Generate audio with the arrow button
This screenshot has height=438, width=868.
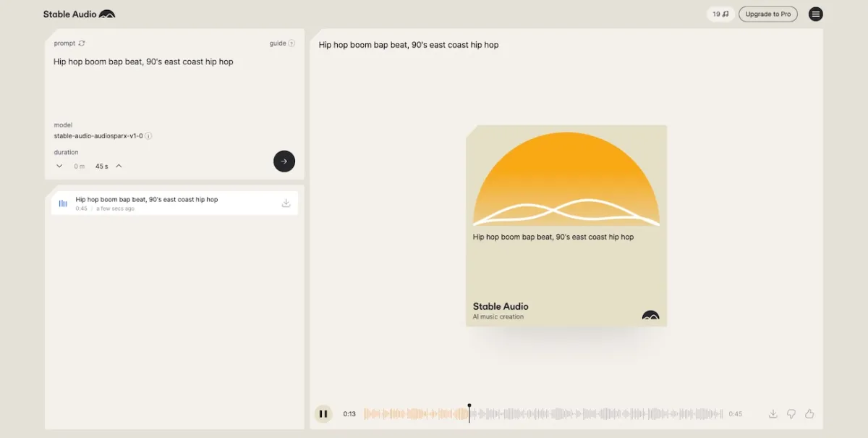coord(284,161)
